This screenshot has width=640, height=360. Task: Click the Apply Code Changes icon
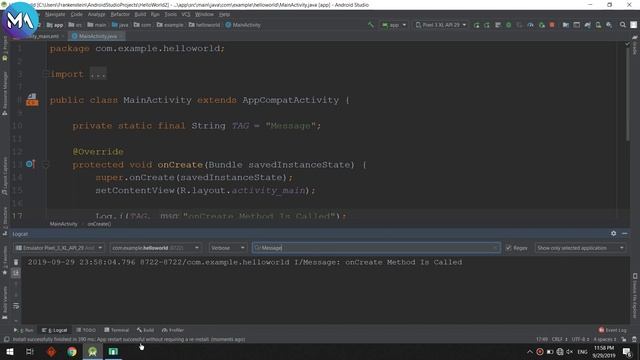[x=498, y=25]
